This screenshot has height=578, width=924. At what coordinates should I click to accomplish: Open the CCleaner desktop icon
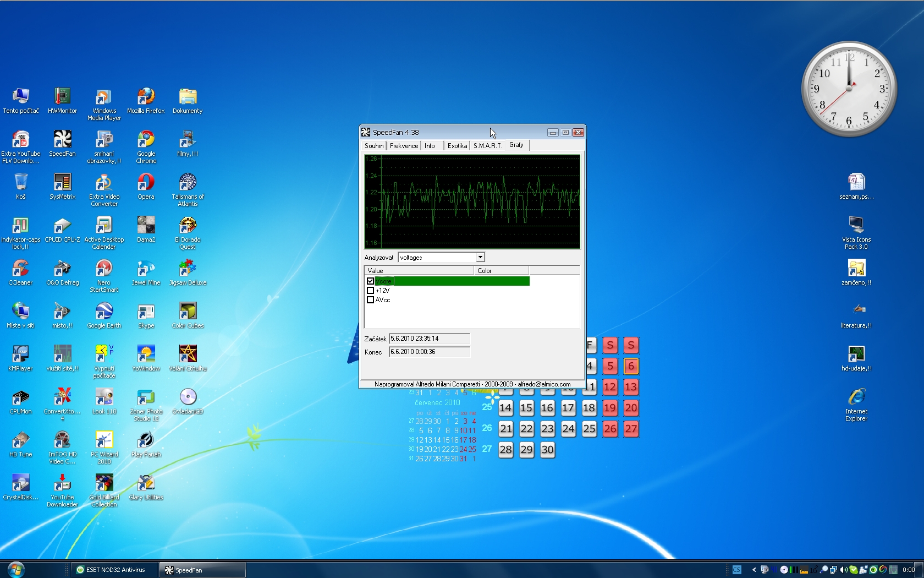click(20, 269)
